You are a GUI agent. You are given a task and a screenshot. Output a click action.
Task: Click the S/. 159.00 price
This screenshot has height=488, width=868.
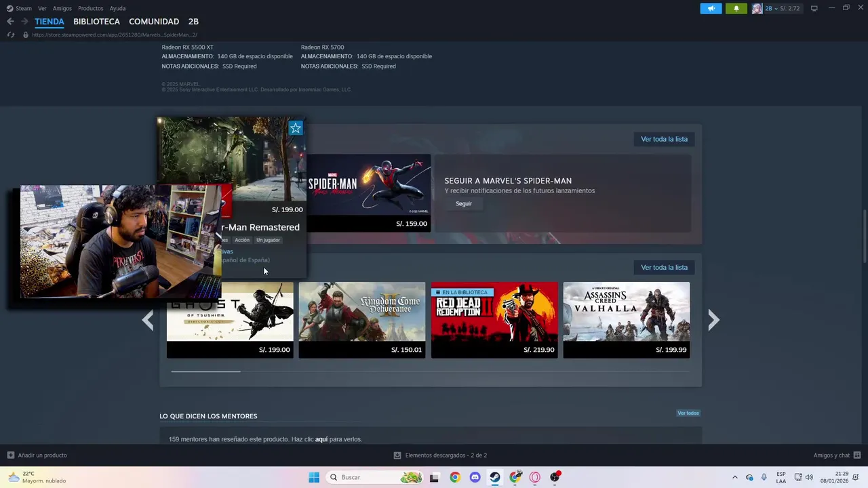pos(412,224)
